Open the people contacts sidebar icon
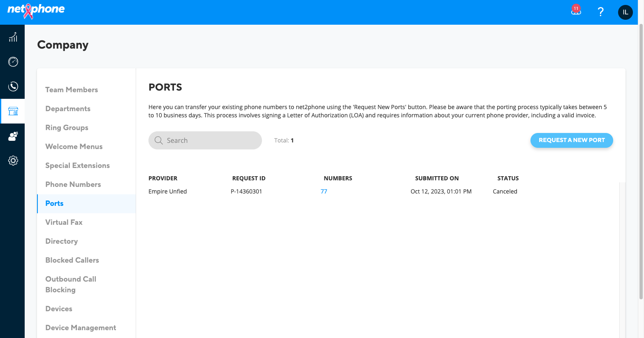 point(13,136)
